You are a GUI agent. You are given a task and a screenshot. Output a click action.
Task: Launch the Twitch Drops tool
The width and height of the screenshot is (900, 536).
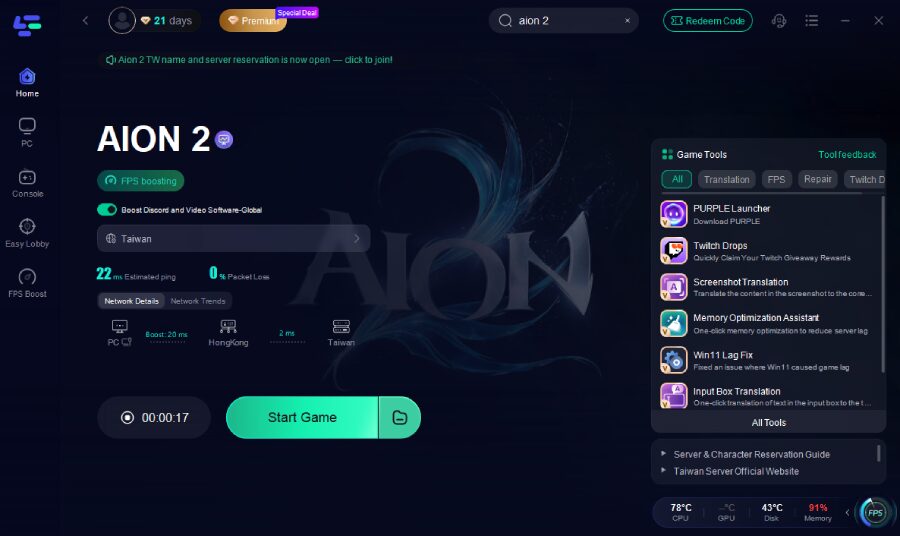[x=766, y=251]
